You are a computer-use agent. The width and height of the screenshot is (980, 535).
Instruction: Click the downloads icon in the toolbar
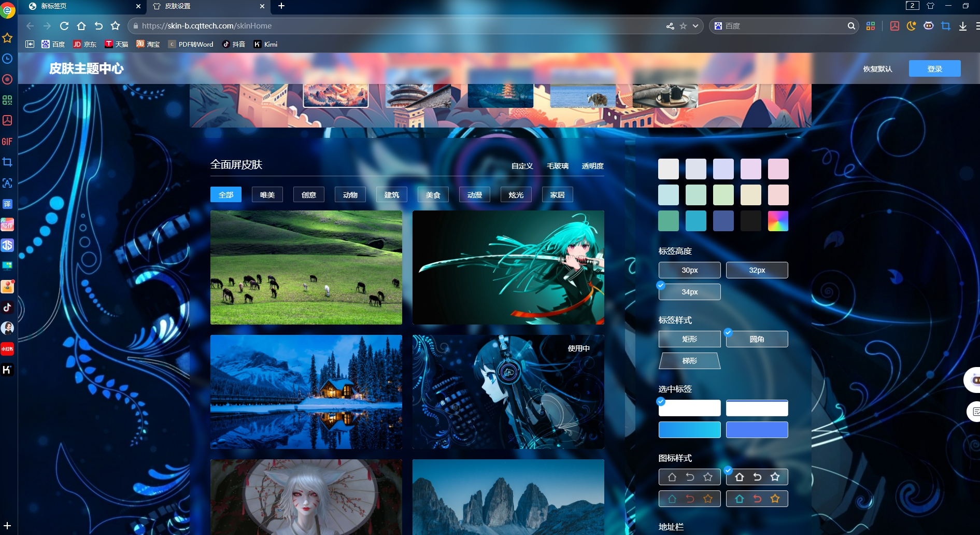point(962,26)
